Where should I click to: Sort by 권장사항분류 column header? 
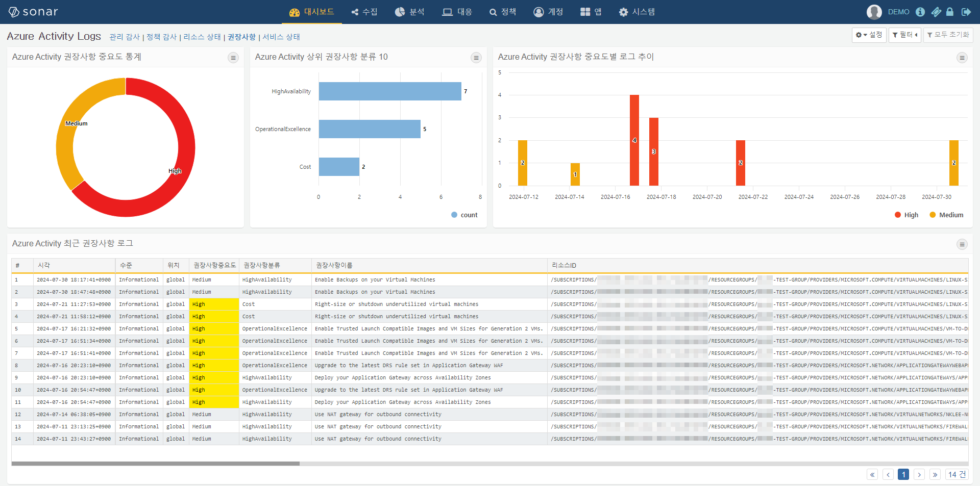pos(275,265)
